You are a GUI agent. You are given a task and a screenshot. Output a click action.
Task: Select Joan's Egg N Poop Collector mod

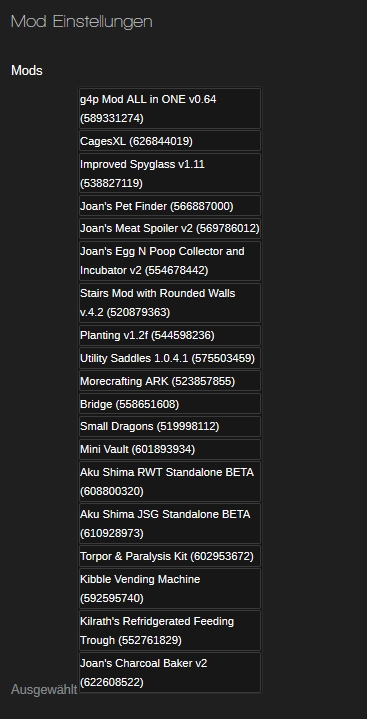click(170, 261)
